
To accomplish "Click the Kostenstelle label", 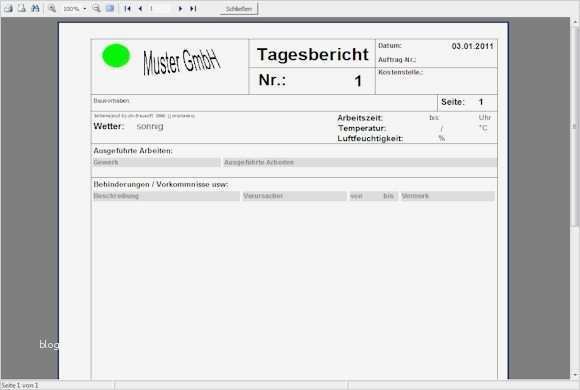I will [x=400, y=72].
